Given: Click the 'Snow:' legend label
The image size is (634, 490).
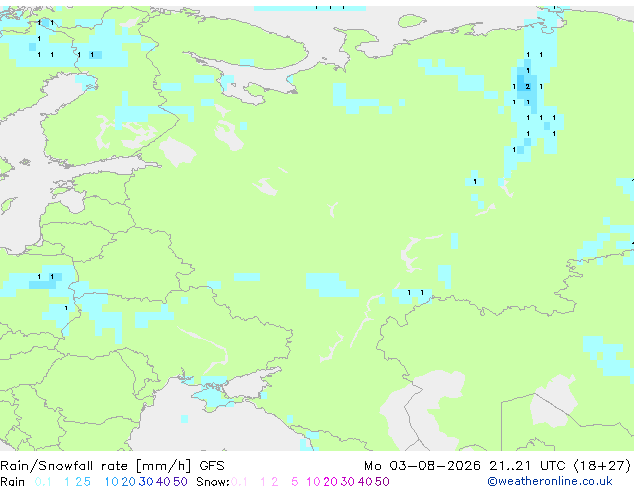Looking at the screenshot, I should click(213, 482).
